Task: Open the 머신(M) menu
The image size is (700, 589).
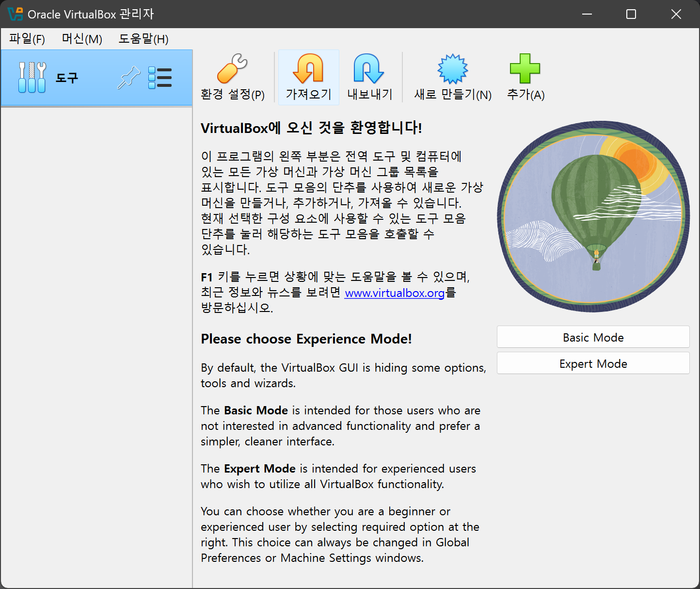Action: (82, 39)
